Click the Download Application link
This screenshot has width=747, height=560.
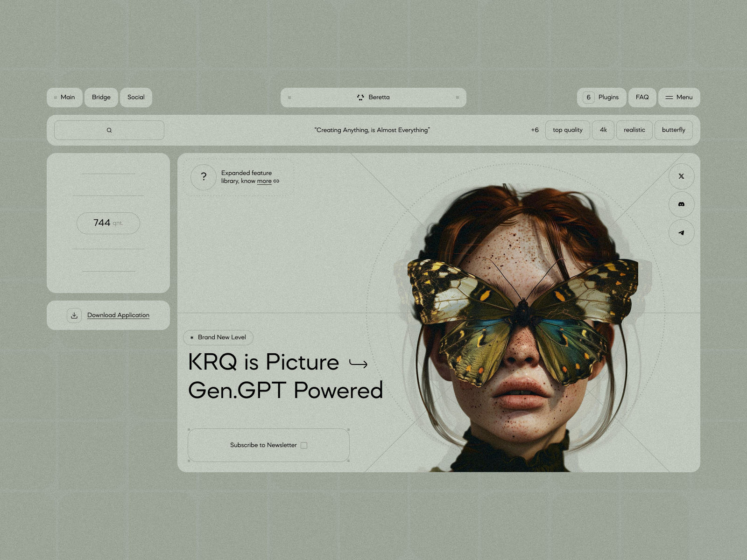pos(118,315)
